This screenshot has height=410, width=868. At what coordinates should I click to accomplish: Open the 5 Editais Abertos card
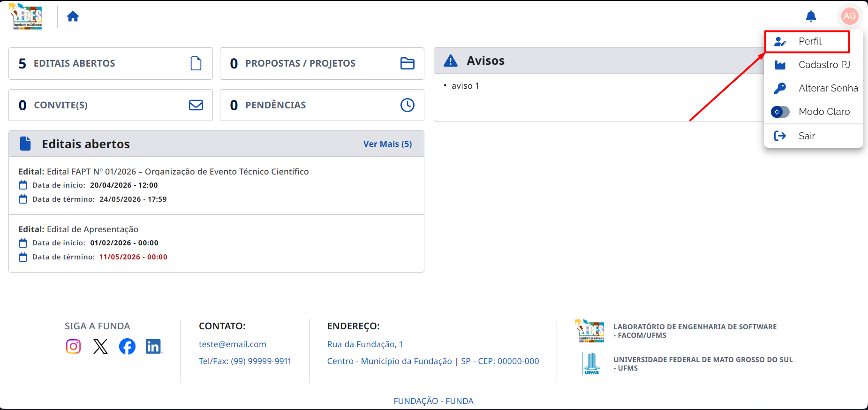111,63
